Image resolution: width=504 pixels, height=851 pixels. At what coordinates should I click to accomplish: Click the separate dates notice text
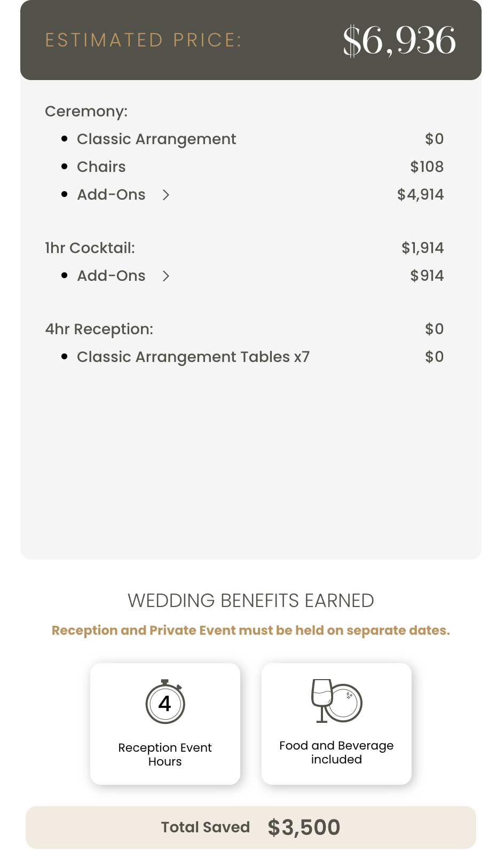(x=251, y=631)
